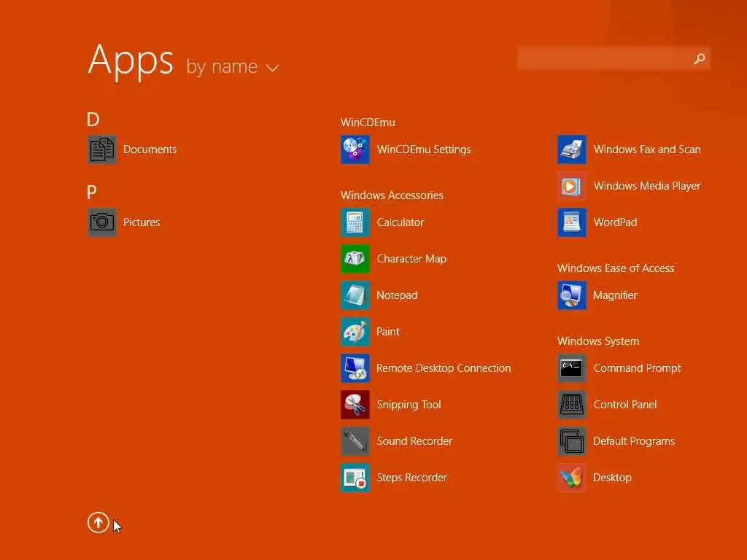Viewport: 747px width, 560px height.
Task: Open the Desktop icon
Action: tap(572, 478)
